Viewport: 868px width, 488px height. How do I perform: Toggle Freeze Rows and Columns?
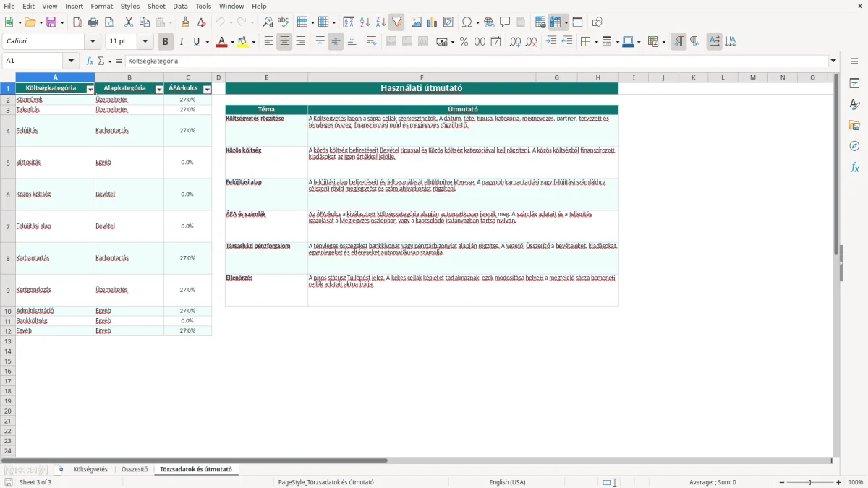point(556,22)
